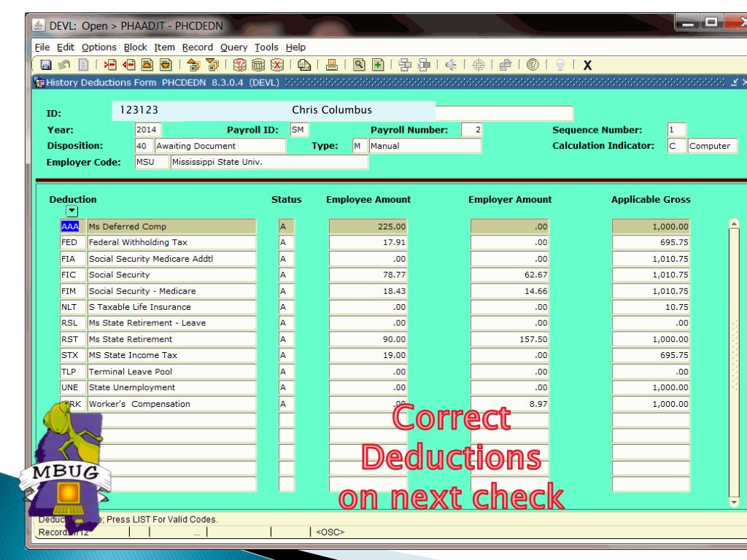Image resolution: width=747 pixels, height=560 pixels.
Task: Click the greyed speaker broadcast icon
Action: click(451, 65)
